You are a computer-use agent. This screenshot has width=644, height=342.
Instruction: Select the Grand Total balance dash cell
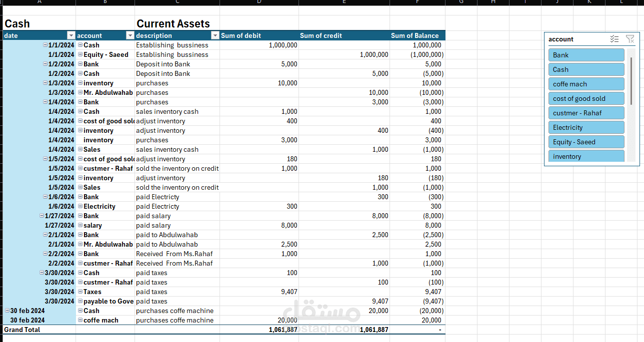[x=417, y=330]
